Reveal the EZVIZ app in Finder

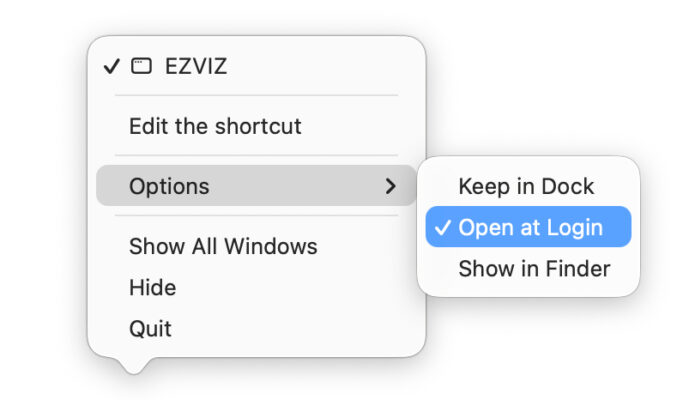pyautogui.click(x=534, y=269)
